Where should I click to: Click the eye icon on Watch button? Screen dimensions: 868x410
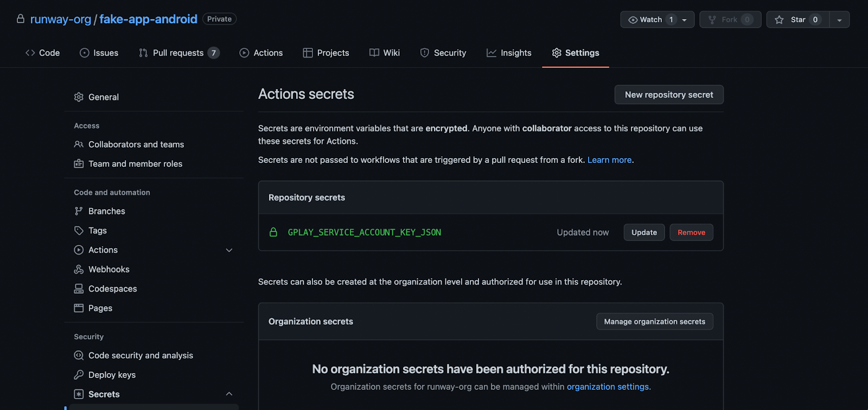(x=633, y=20)
